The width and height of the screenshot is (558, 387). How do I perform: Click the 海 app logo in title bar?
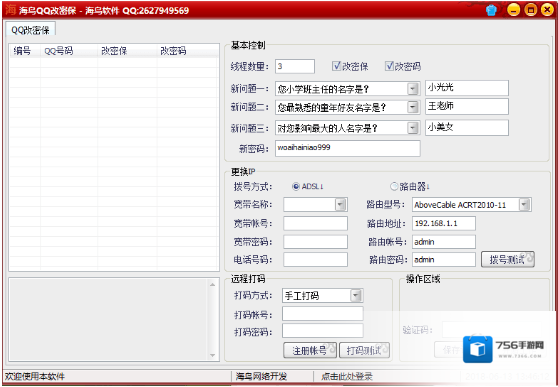(10, 10)
